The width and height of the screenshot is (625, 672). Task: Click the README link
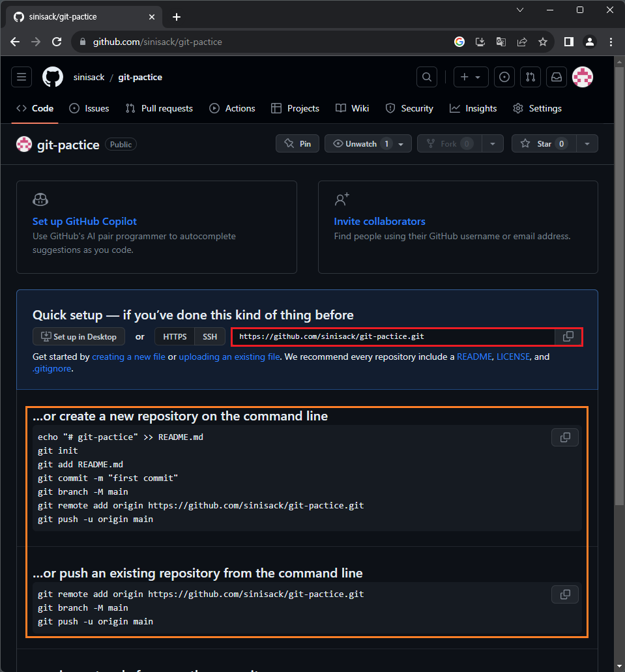(474, 357)
